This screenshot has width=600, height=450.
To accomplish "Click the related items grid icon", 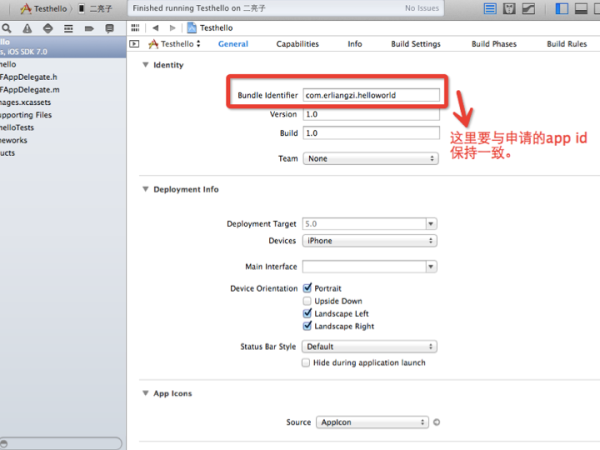I will (135, 28).
